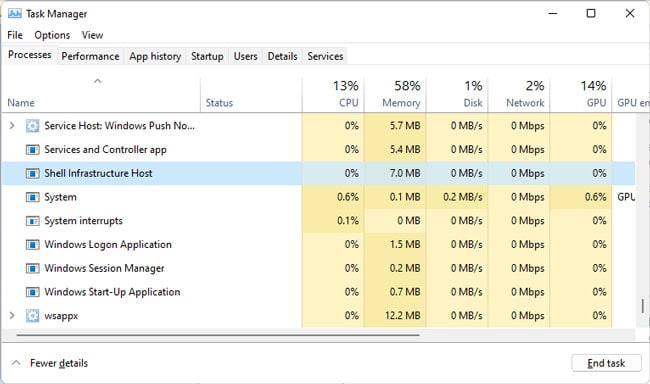Image resolution: width=650 pixels, height=384 pixels.
Task: Switch to the Services tab
Action: [x=325, y=56]
